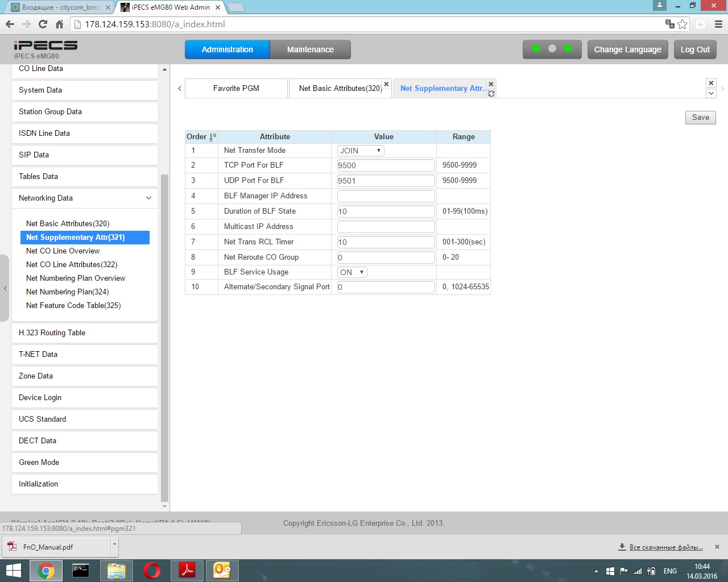Open the BLF Service Usage dropdown
This screenshot has height=582, width=728.
352,272
